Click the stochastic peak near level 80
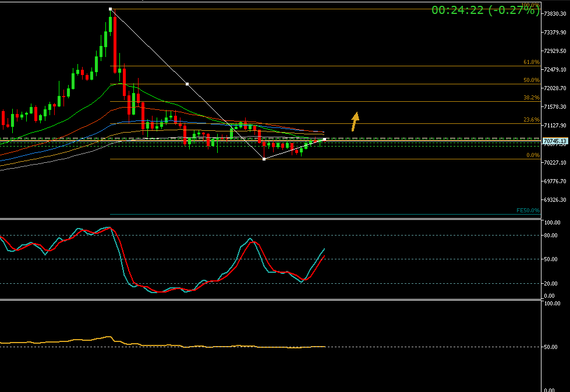The height and width of the screenshot is (392, 570). pyautogui.click(x=250, y=239)
